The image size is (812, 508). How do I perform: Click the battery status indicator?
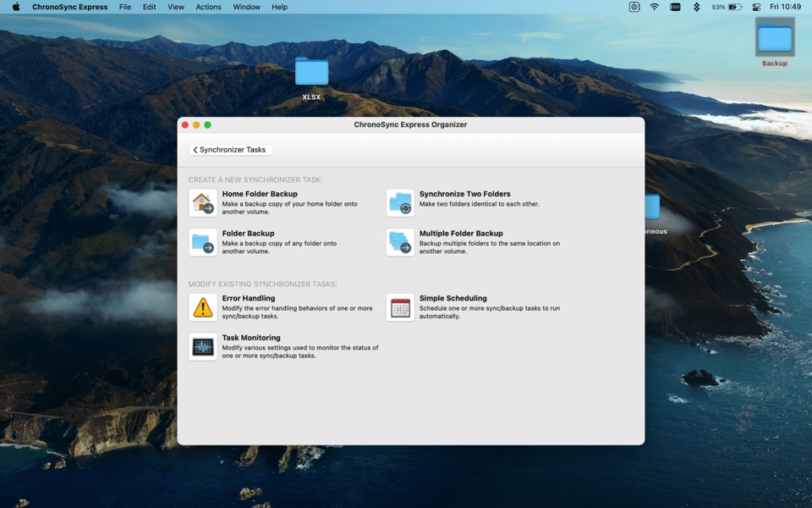727,7
